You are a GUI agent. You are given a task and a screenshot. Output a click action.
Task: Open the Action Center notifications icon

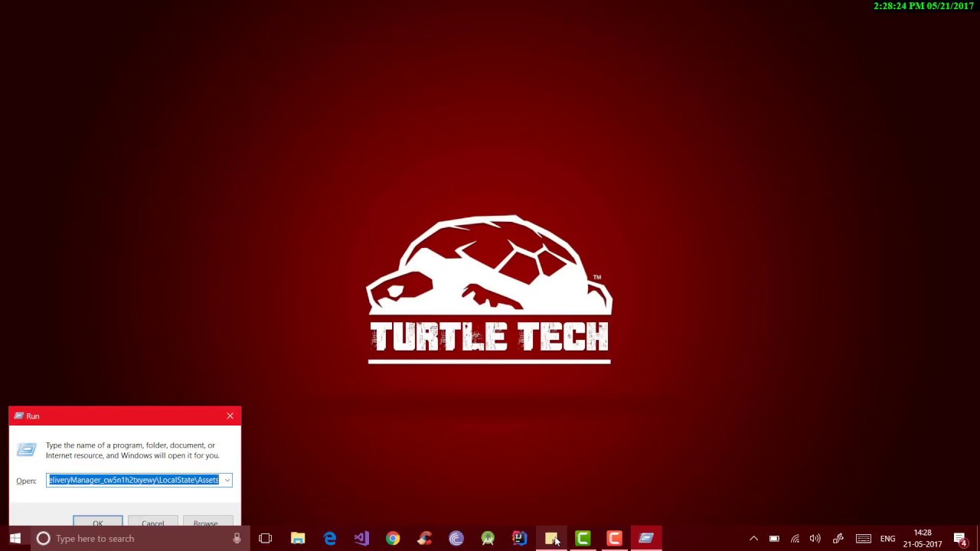click(x=960, y=539)
